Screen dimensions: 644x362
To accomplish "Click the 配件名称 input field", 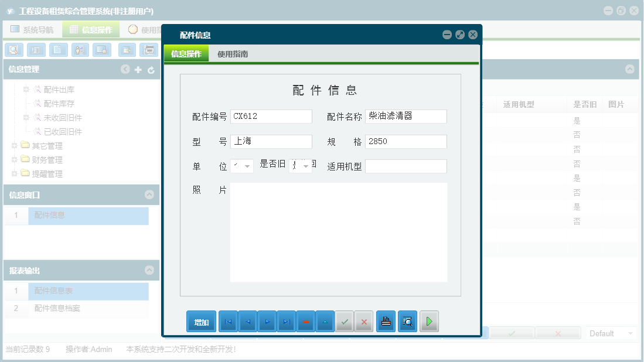I will click(x=406, y=116).
